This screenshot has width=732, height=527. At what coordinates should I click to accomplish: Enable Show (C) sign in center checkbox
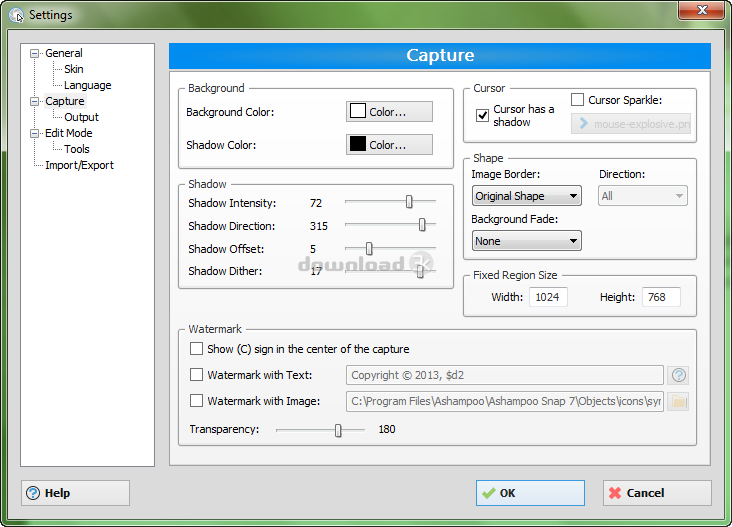[x=196, y=349]
